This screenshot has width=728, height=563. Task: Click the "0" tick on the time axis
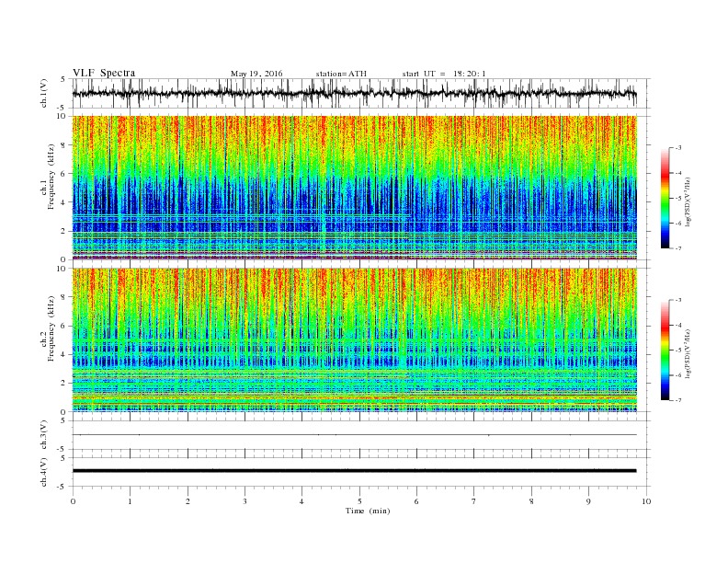click(x=73, y=501)
